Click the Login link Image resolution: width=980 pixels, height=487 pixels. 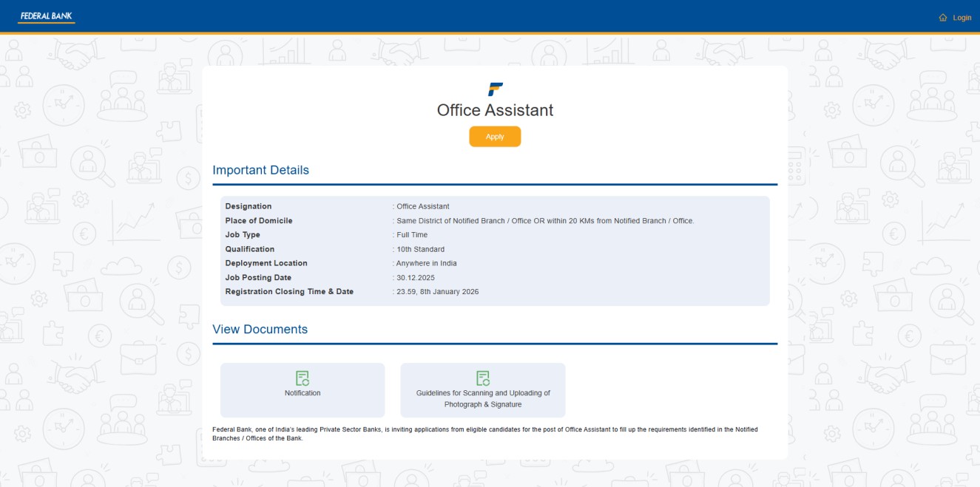tap(962, 17)
